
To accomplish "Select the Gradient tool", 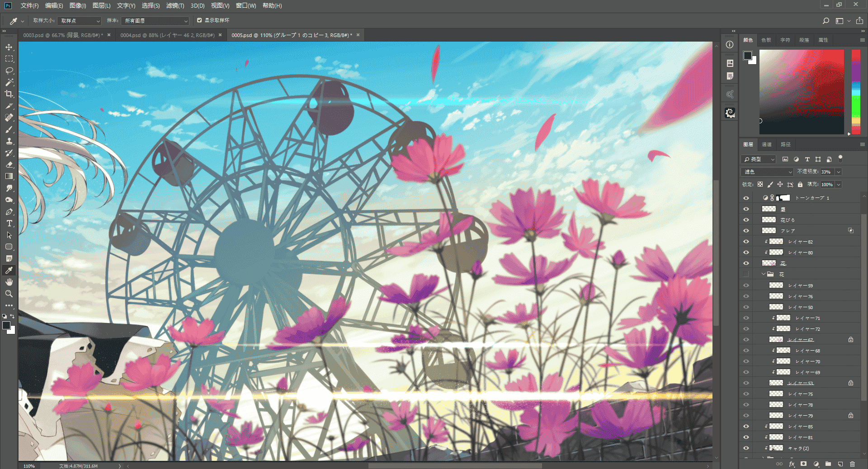I will [9, 177].
